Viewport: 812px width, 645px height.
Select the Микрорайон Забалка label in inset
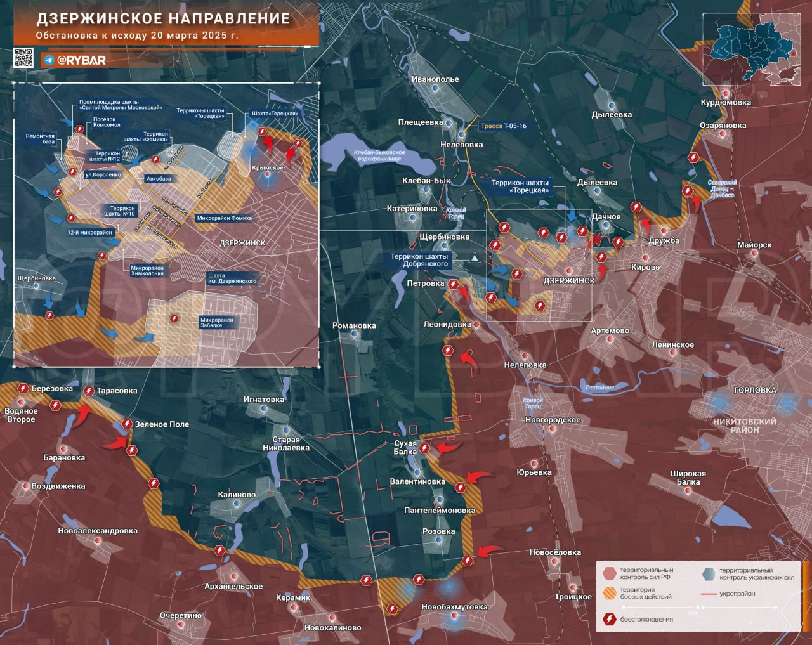(216, 323)
